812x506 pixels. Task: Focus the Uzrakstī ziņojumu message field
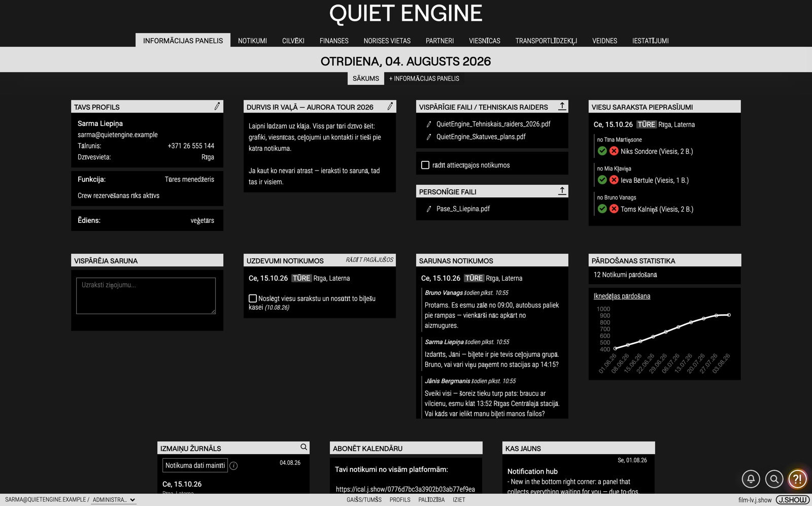click(146, 295)
